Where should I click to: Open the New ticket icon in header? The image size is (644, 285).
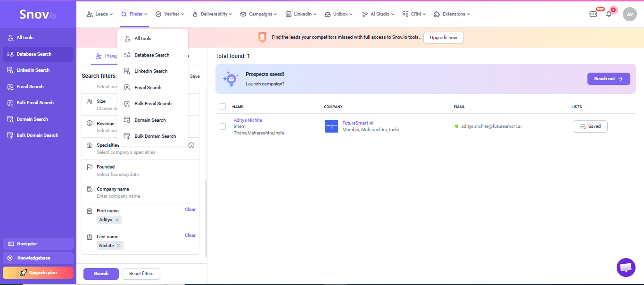point(593,14)
